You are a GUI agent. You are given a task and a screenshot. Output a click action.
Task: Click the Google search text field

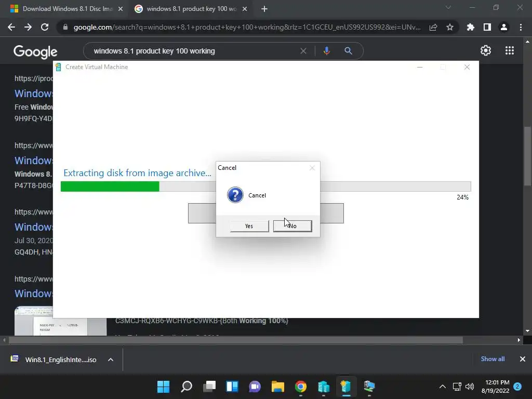coord(193,51)
